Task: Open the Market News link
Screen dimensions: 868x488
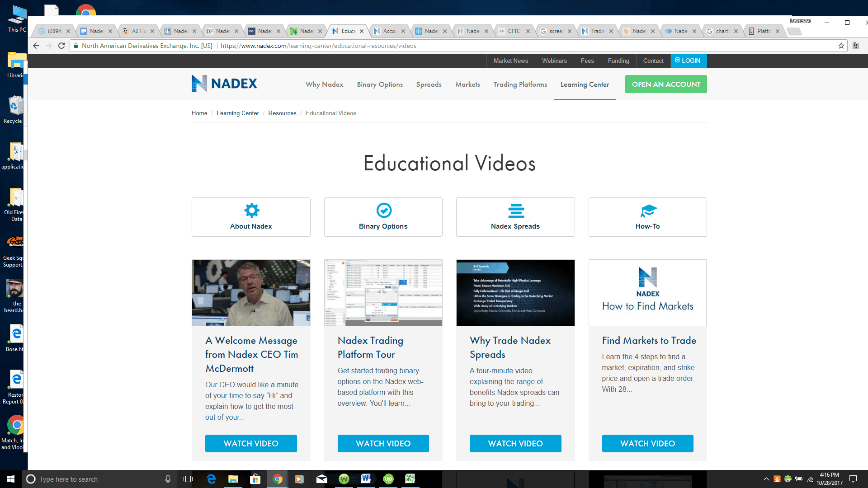Action: point(510,61)
